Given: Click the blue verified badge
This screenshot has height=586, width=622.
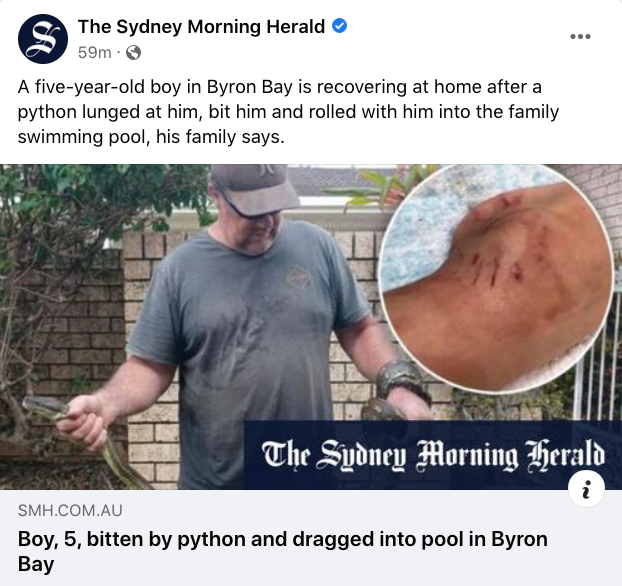Looking at the screenshot, I should 339,26.
